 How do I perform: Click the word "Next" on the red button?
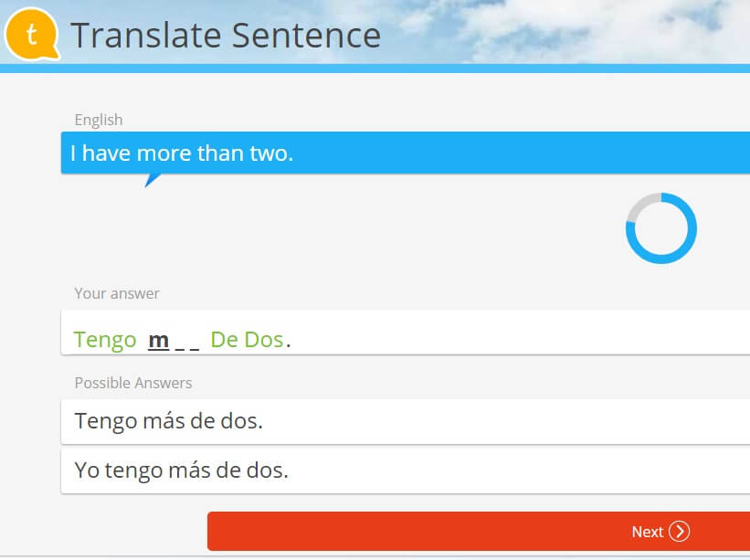click(647, 532)
